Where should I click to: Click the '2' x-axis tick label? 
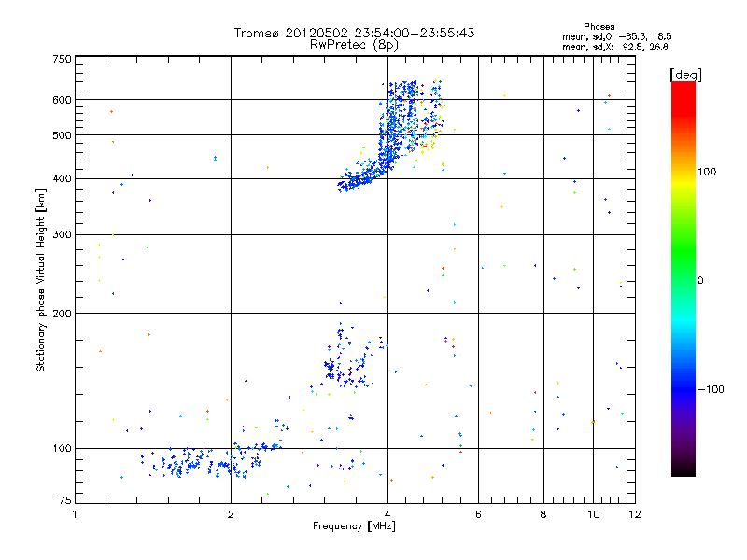231,514
